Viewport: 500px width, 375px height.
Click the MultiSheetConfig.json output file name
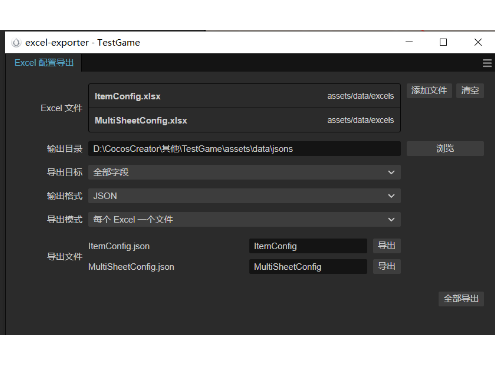(x=131, y=267)
